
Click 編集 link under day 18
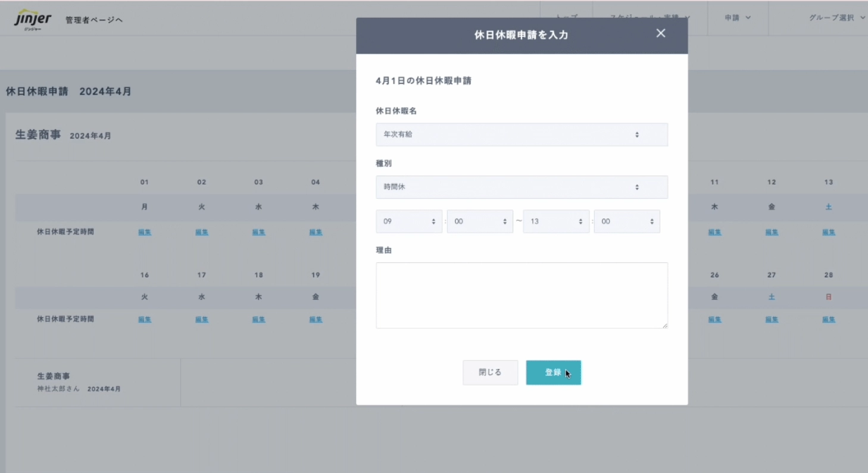point(258,319)
